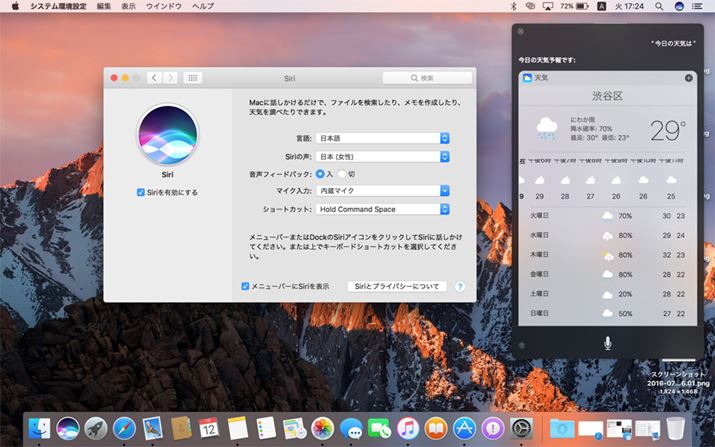Open マイク入力 dropdown 内蔵マイク
This screenshot has width=715, height=447.
(383, 191)
